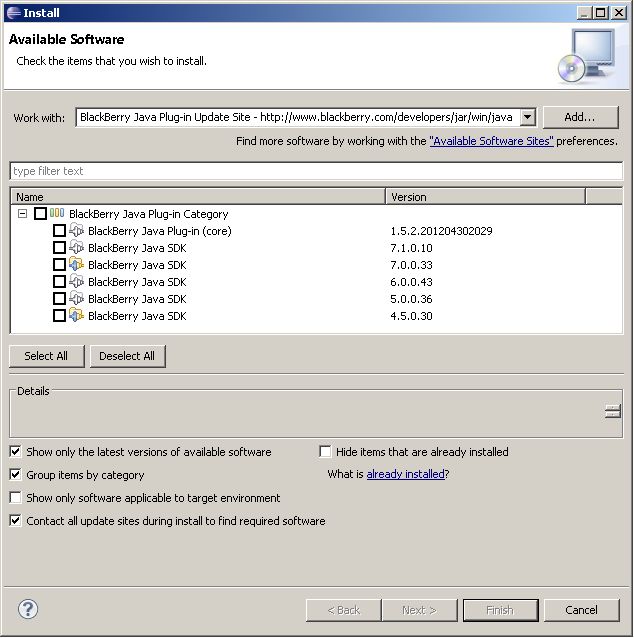This screenshot has width=634, height=638.
Task: Click version text 4.5.0.30
Action: [411, 315]
